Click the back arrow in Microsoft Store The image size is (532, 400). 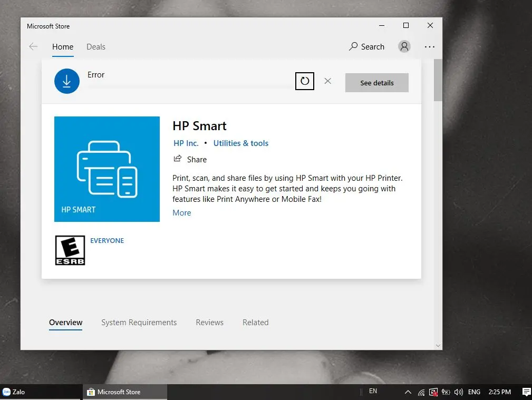[x=33, y=46]
